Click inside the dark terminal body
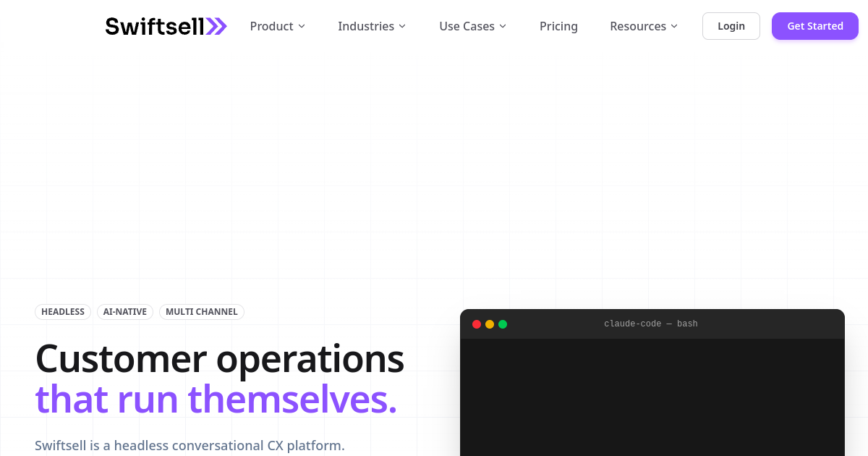Viewport: 868px width, 456px height. (652, 397)
